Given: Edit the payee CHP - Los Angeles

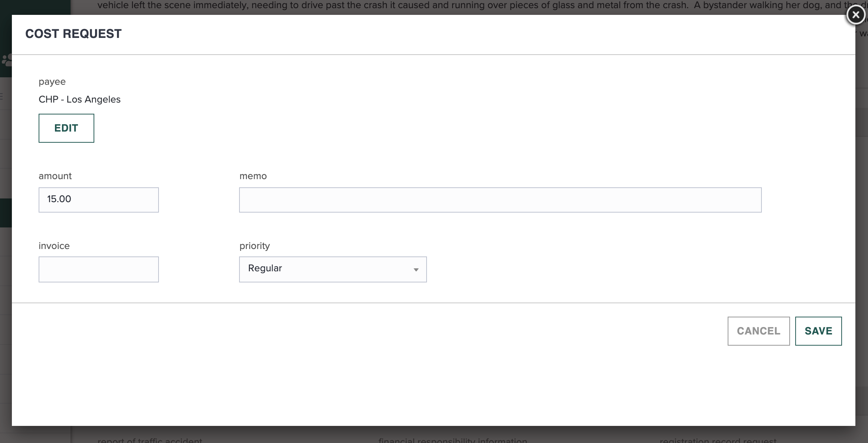Looking at the screenshot, I should coord(66,128).
